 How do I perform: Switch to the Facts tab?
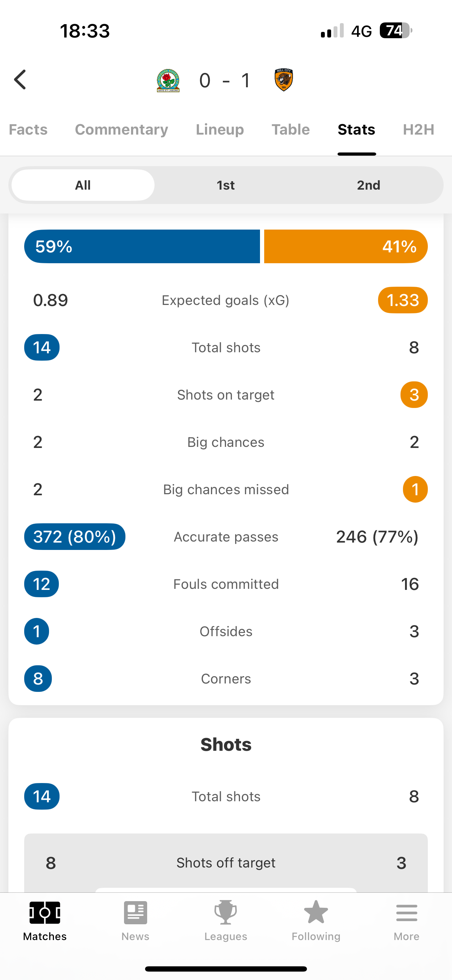pos(28,130)
